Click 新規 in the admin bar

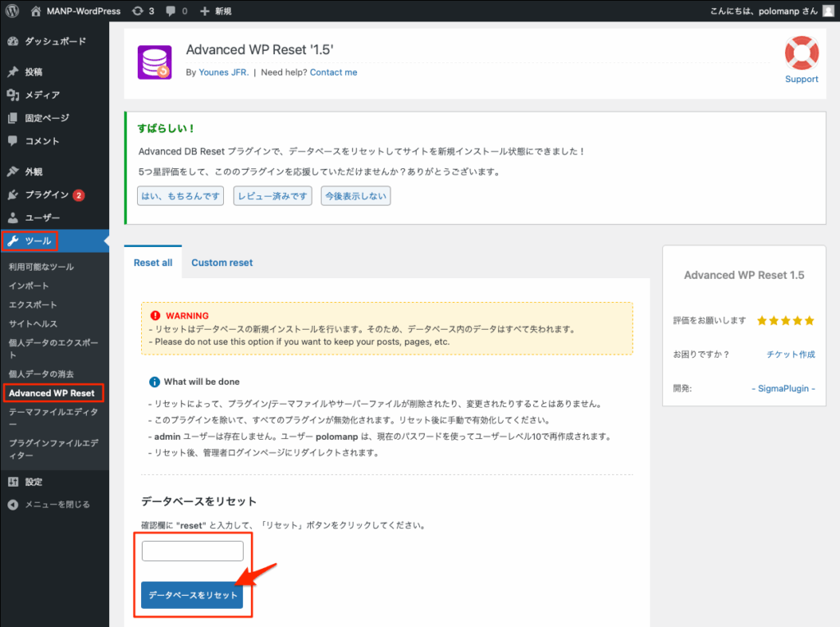point(223,11)
